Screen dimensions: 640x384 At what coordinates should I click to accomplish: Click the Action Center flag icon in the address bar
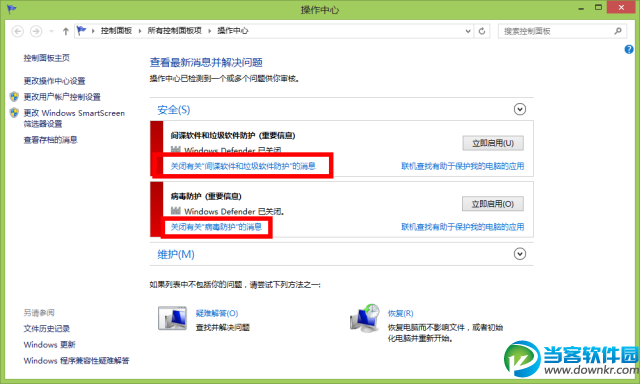click(x=82, y=31)
